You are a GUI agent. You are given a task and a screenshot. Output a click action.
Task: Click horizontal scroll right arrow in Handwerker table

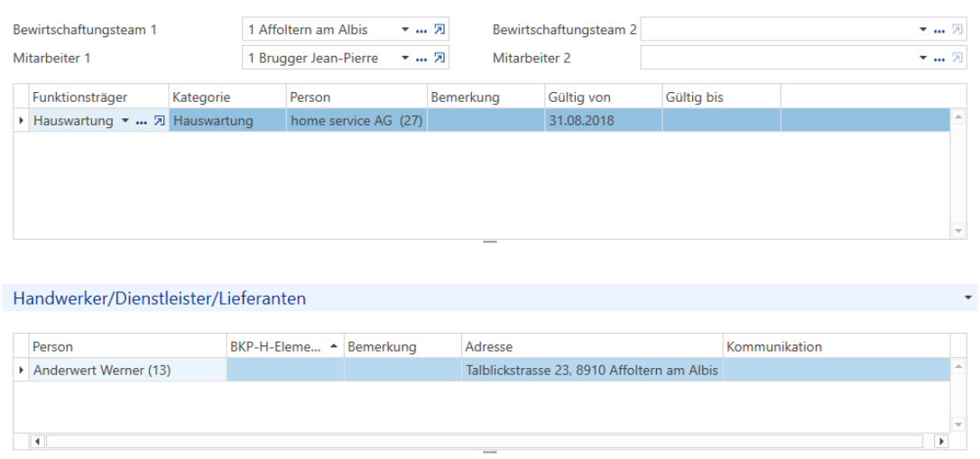(940, 441)
